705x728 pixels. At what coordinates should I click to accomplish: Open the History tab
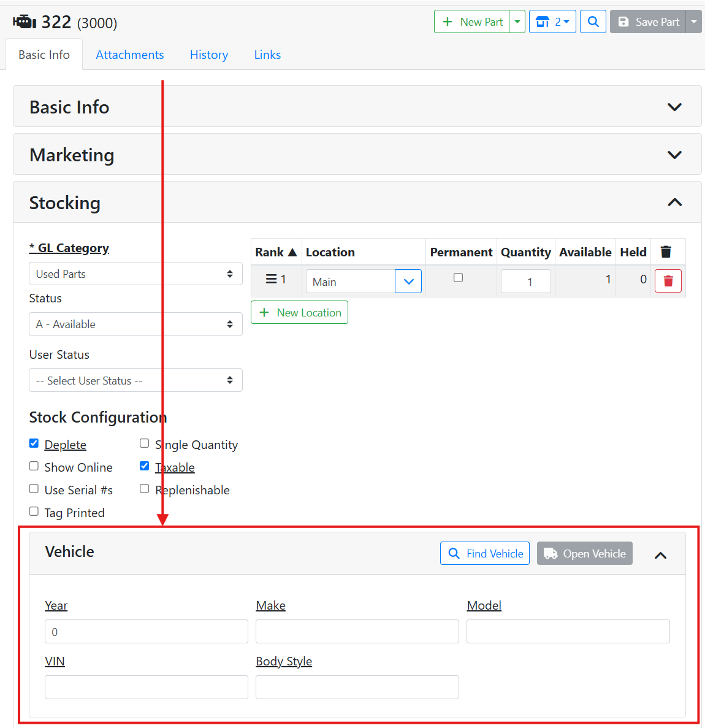pyautogui.click(x=208, y=55)
